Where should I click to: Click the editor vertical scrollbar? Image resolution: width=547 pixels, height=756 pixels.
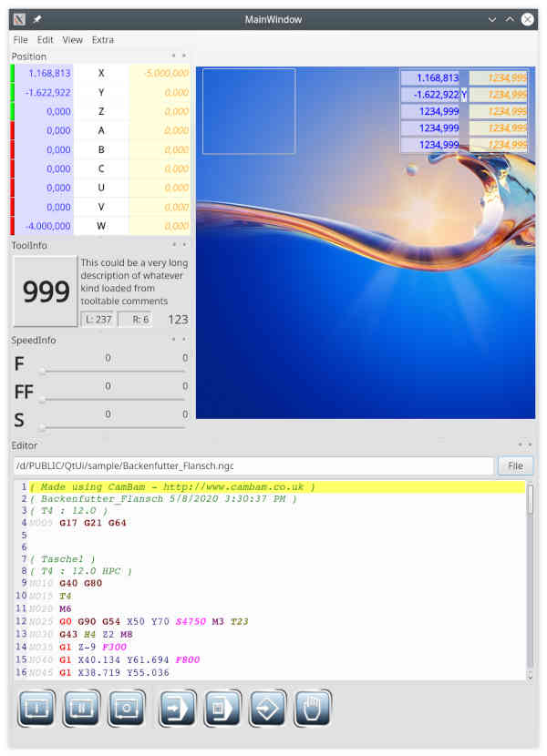coord(530,580)
